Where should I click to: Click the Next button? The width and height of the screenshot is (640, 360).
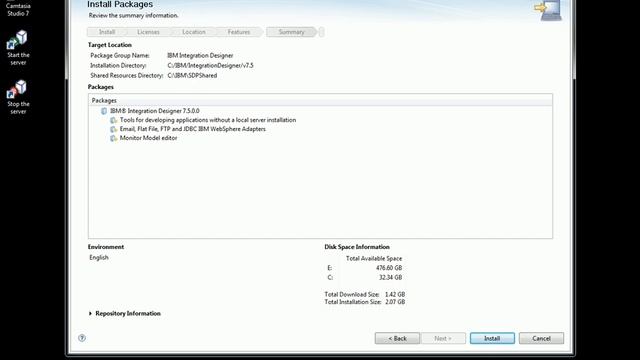click(x=443, y=338)
